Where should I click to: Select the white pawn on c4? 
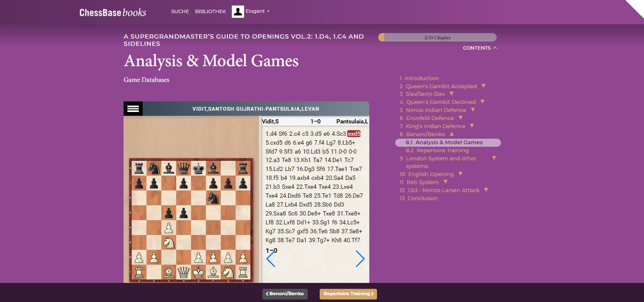pyautogui.click(x=169, y=228)
